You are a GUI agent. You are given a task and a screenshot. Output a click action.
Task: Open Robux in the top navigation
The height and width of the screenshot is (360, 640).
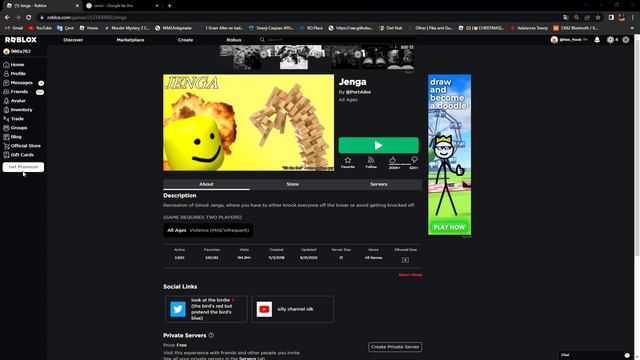233,40
